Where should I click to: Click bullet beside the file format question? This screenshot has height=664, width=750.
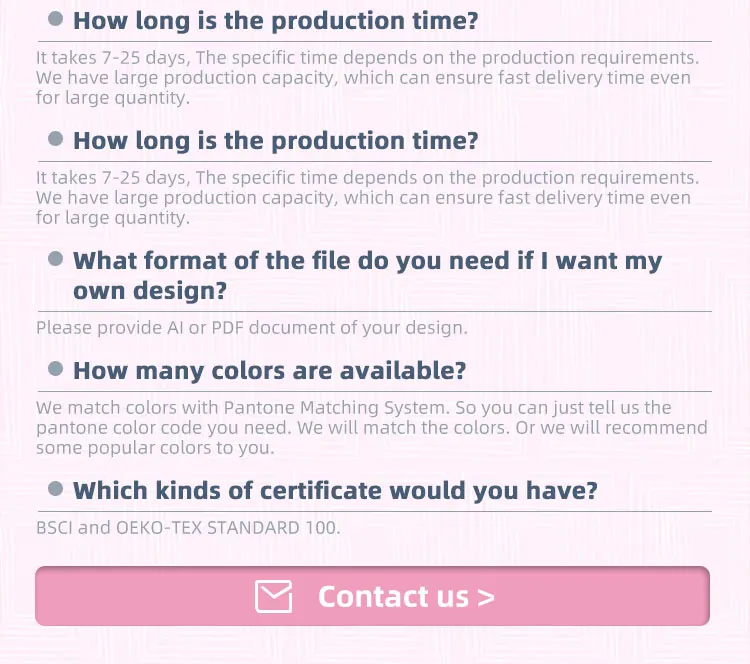tap(56, 260)
